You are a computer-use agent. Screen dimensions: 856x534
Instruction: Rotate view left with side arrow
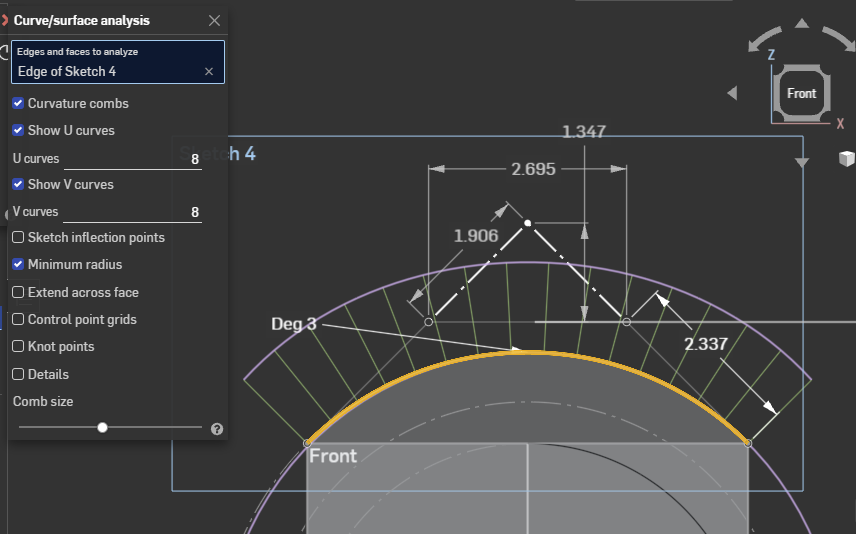(x=733, y=93)
